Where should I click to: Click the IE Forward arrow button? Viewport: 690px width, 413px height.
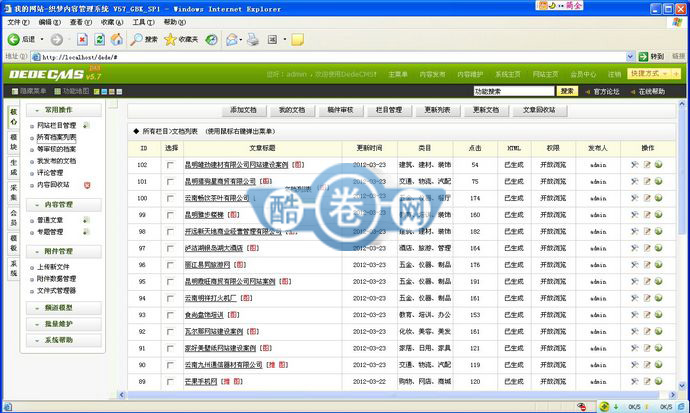click(x=56, y=40)
